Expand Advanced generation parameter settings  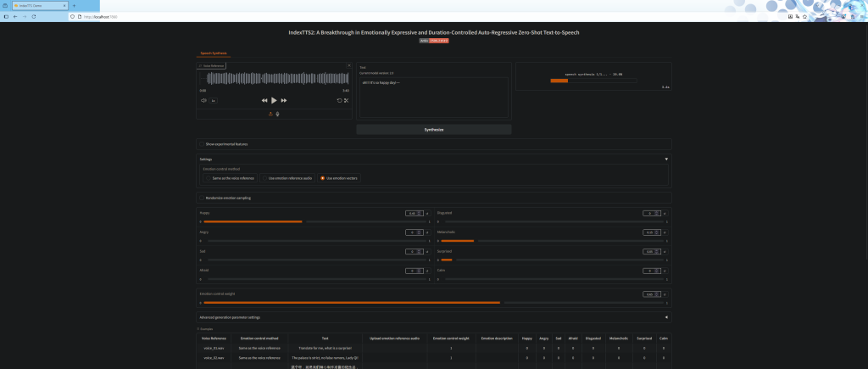click(666, 317)
